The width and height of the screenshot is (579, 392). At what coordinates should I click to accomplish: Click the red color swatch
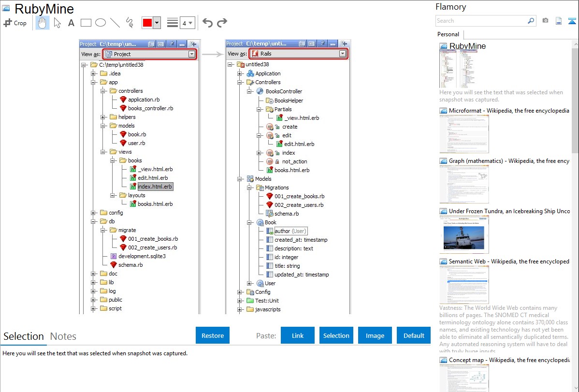coord(147,23)
